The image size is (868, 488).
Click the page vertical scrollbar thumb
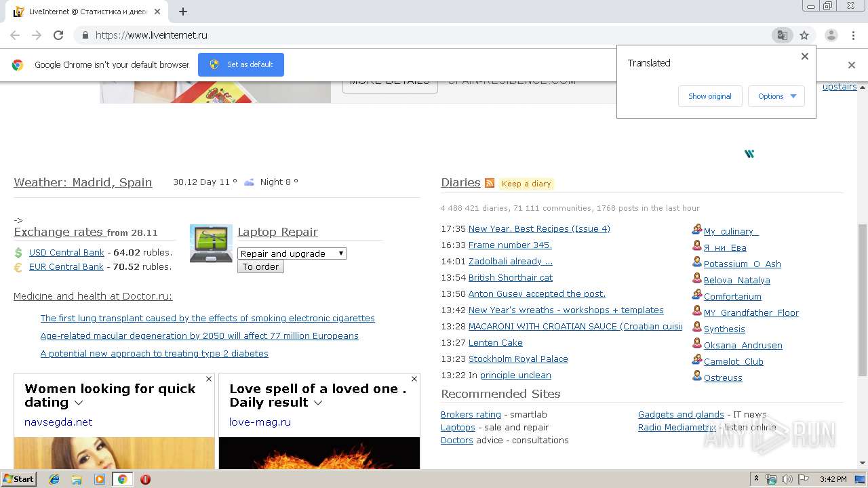(863, 300)
